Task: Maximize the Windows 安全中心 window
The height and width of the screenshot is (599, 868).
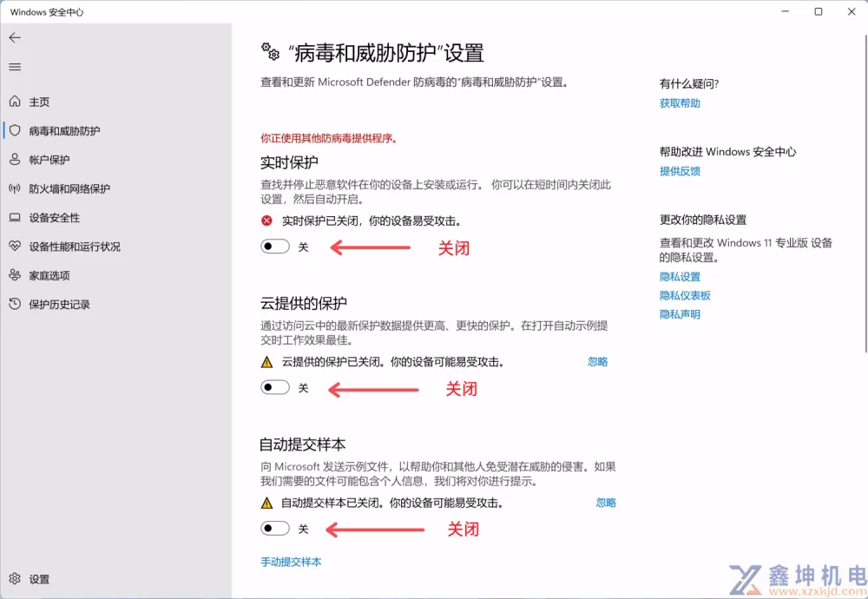Action: (x=819, y=11)
